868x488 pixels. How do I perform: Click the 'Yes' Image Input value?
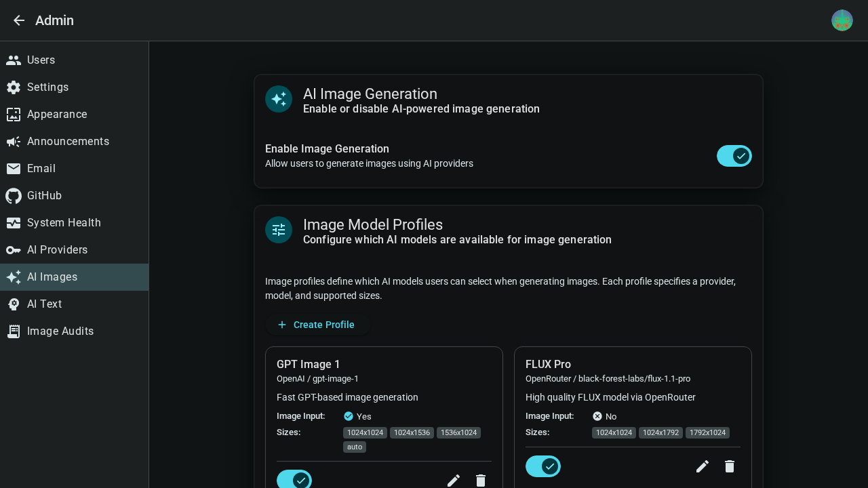363,416
